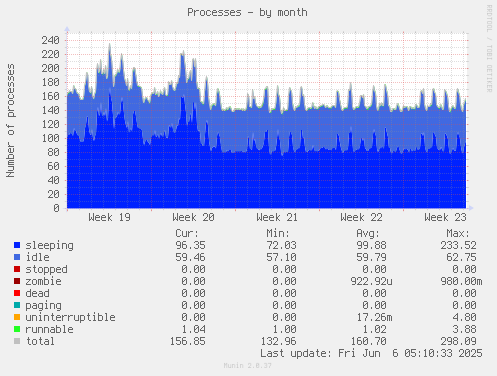Click the Avg: column header
The height and width of the screenshot is (376, 497).
368,233
